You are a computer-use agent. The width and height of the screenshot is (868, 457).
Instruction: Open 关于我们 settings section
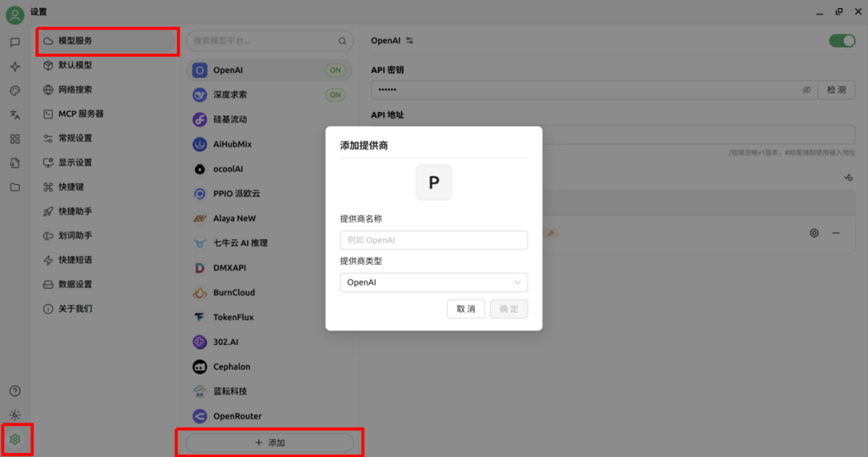point(107,308)
